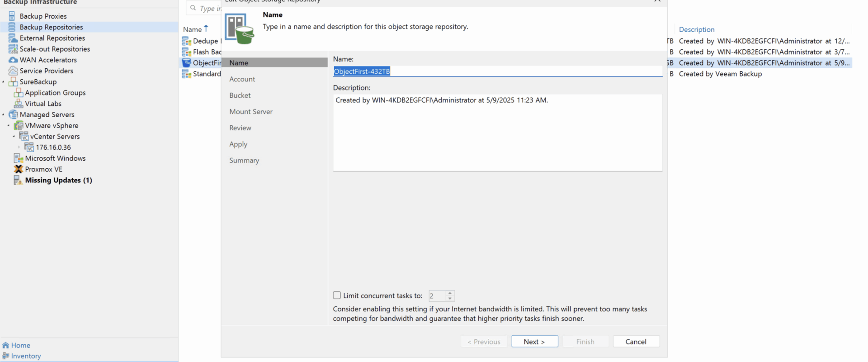Click the Standard repository row icon
The image size is (868, 362).
click(x=186, y=74)
